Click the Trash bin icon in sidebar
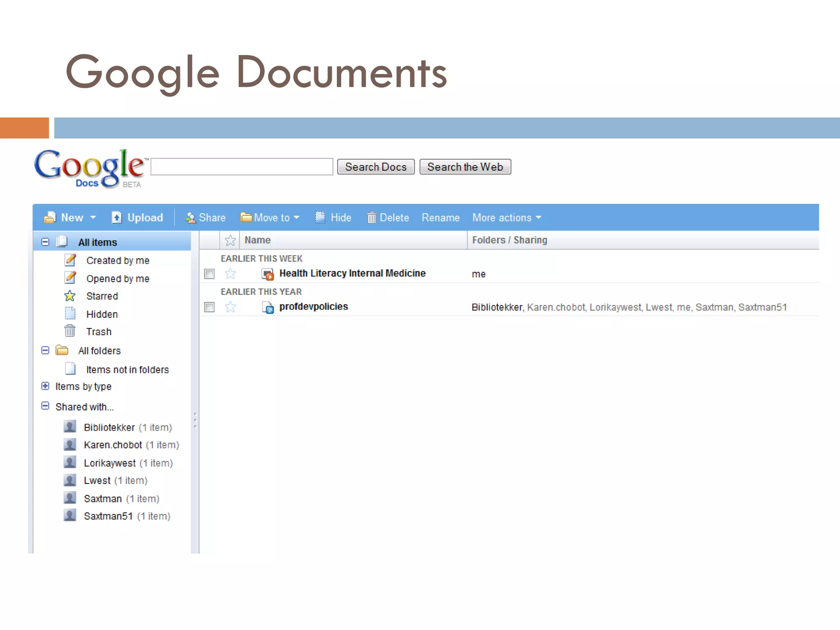This screenshot has height=630, width=840. [x=70, y=331]
